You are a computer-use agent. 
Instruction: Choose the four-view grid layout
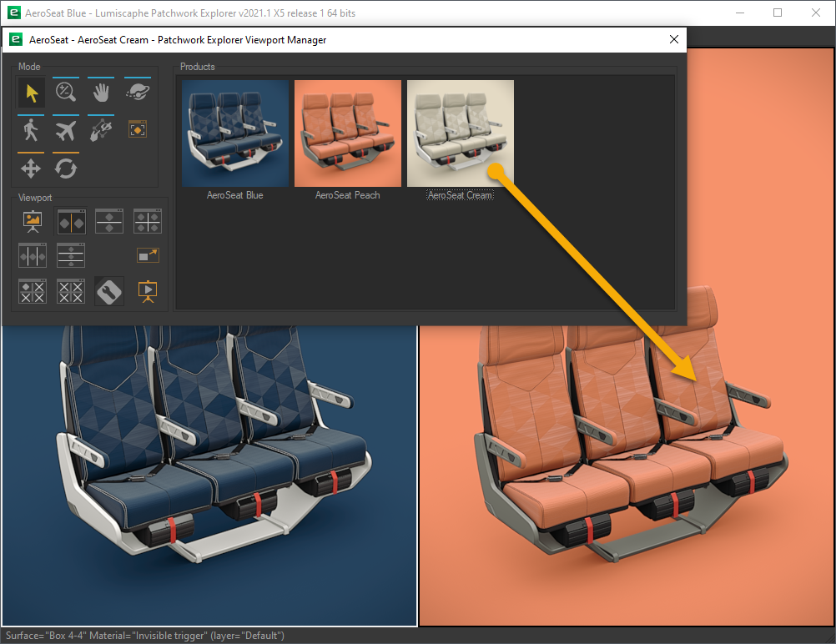click(x=147, y=221)
